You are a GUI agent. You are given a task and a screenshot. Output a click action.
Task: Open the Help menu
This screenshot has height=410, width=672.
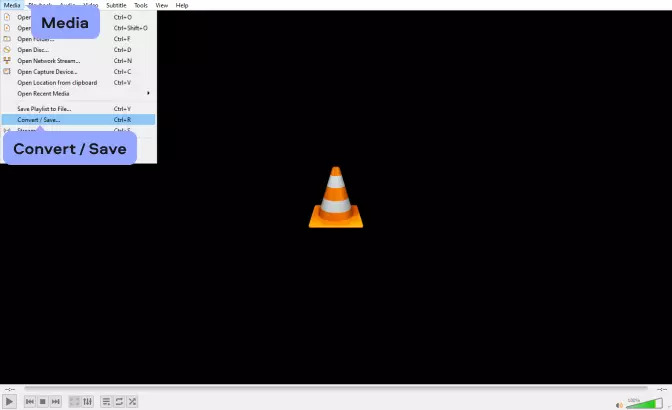click(x=182, y=5)
